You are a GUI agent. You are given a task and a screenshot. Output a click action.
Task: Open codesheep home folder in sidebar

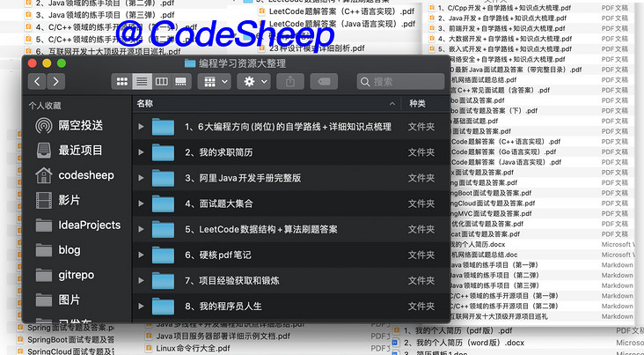click(x=77, y=175)
